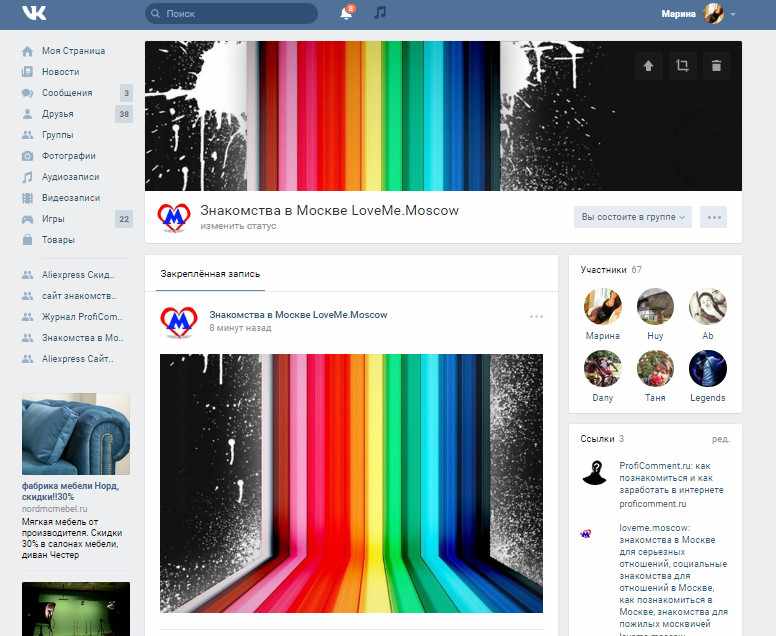The width and height of the screenshot is (776, 636).
Task: Open ProfiComment.ru link title
Action: pos(671,478)
